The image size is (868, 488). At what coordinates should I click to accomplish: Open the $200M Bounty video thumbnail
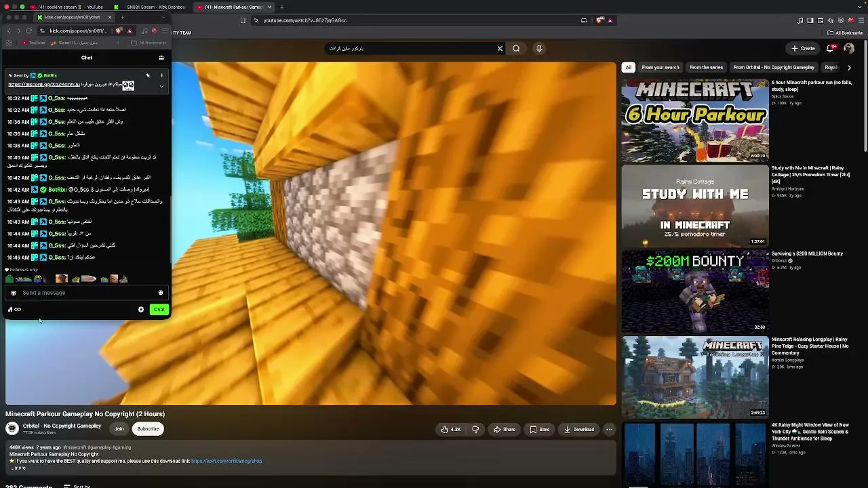coord(695,292)
